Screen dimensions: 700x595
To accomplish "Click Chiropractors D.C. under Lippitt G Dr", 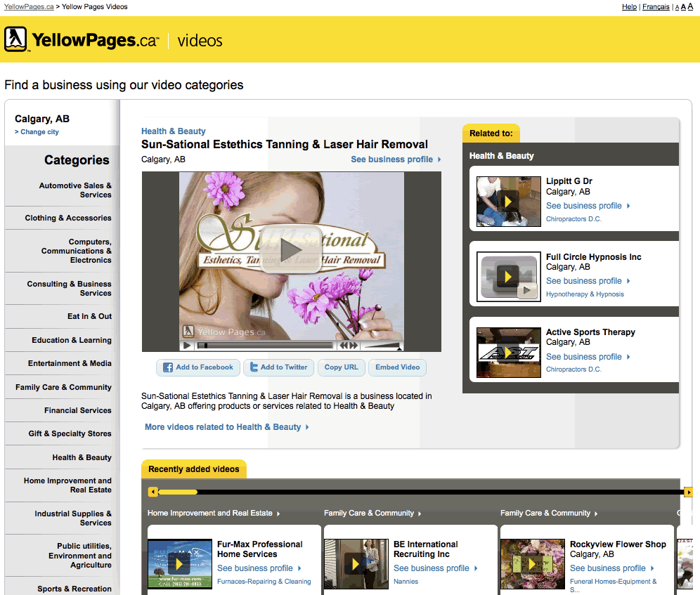I will [x=573, y=219].
